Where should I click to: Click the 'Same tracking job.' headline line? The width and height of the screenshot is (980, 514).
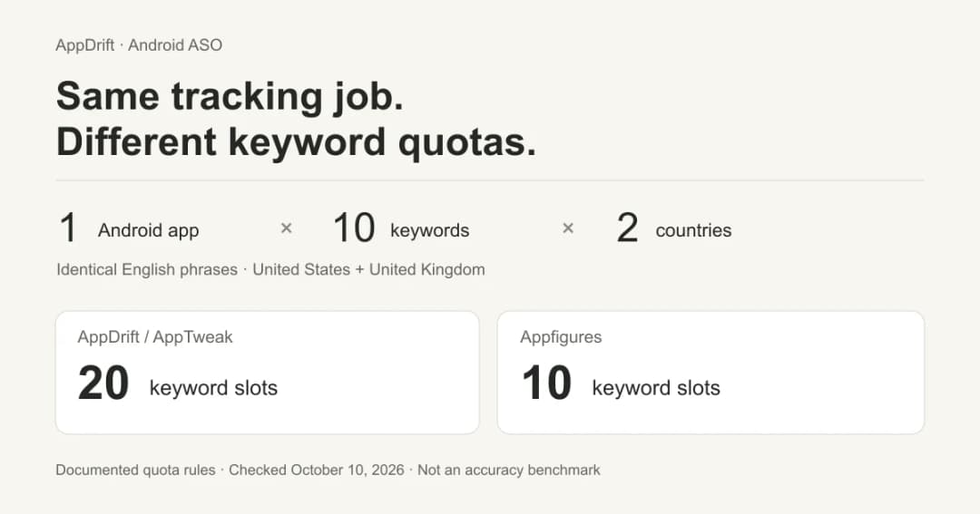(230, 97)
